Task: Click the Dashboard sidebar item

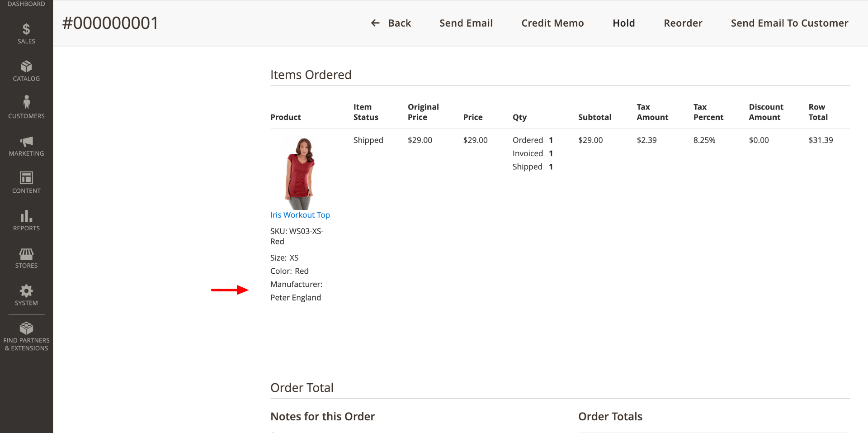Action: tap(26, 4)
